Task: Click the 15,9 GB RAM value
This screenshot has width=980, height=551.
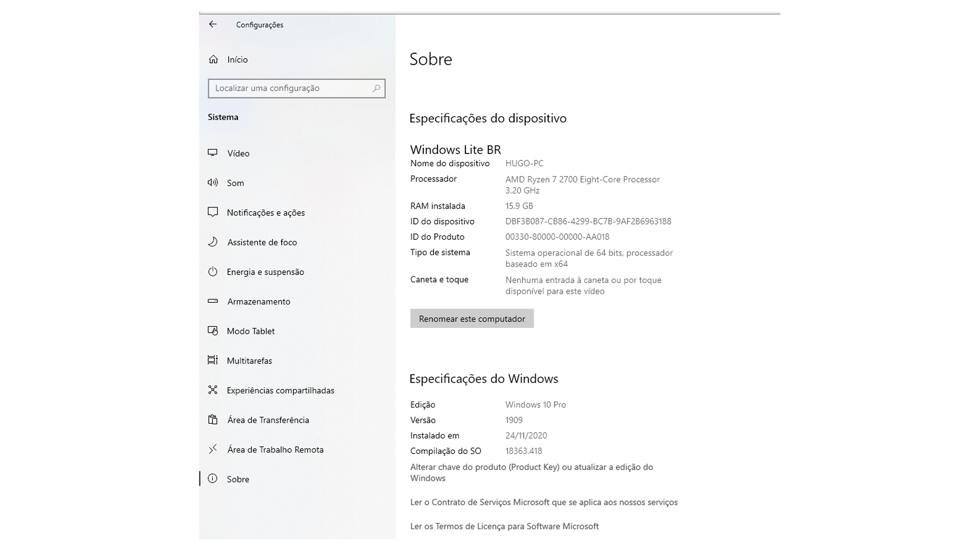Action: tap(519, 206)
